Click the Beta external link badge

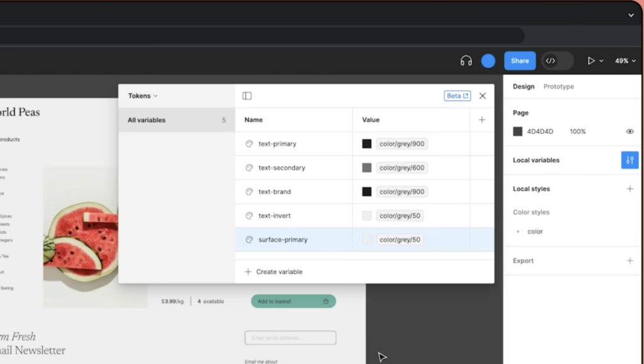tap(457, 96)
